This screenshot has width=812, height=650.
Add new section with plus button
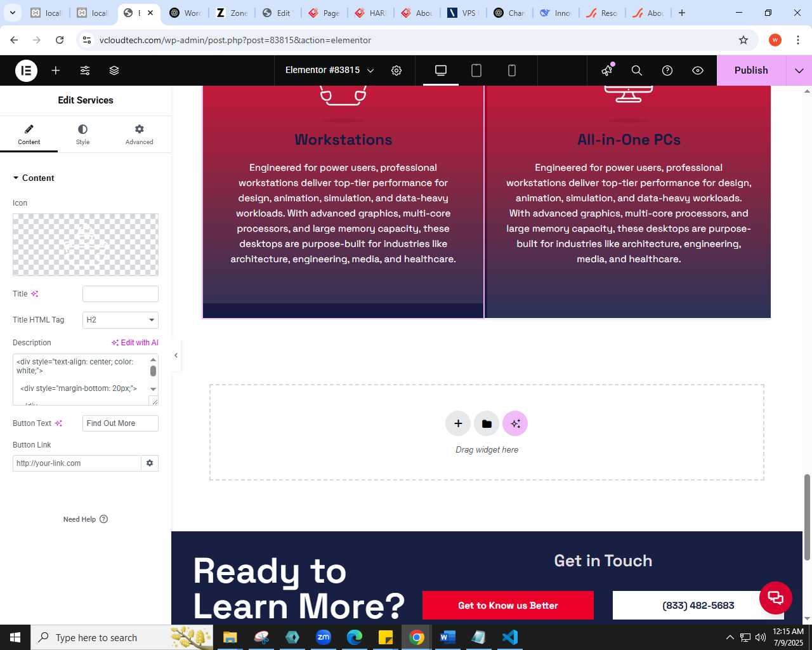[458, 423]
